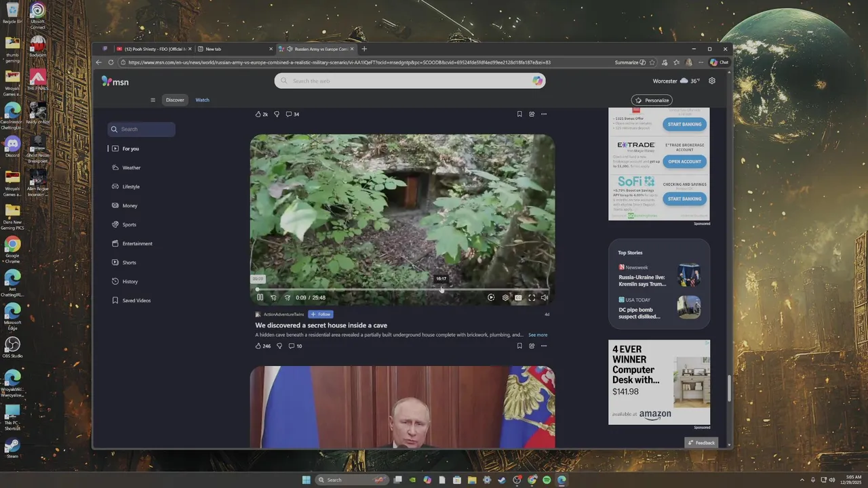Select the Discover tab

coord(175,100)
